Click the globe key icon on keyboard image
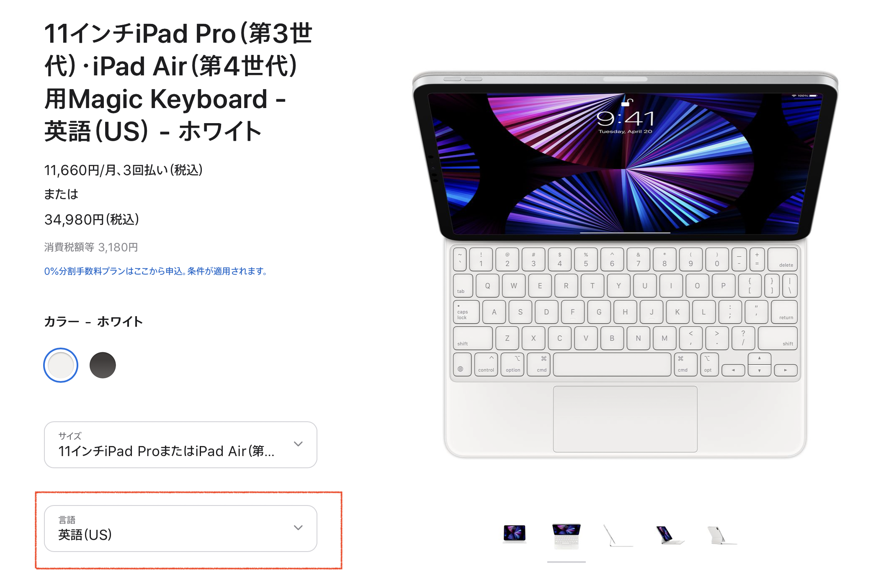The image size is (886, 588). point(461,369)
